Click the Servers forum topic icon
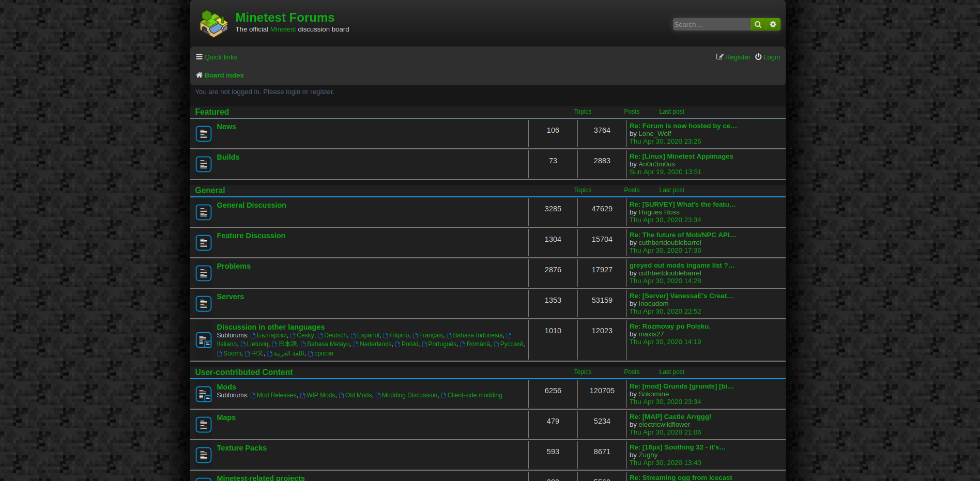 (203, 303)
